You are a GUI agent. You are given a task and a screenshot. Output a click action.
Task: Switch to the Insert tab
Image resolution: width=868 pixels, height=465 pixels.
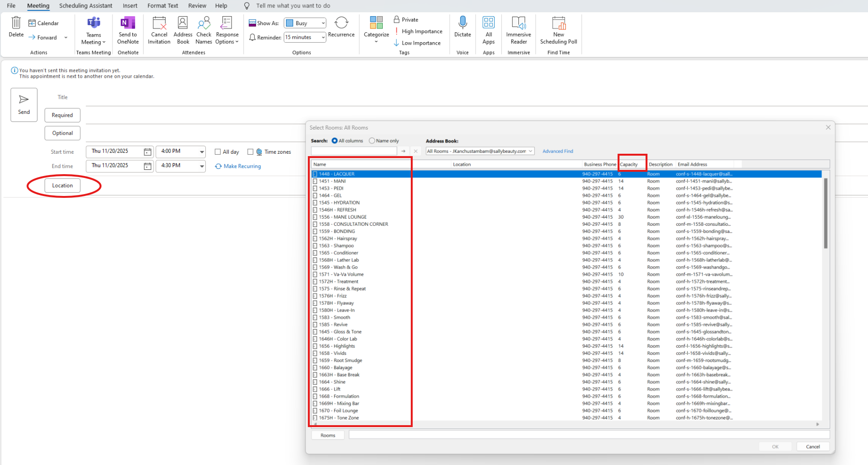click(x=130, y=6)
